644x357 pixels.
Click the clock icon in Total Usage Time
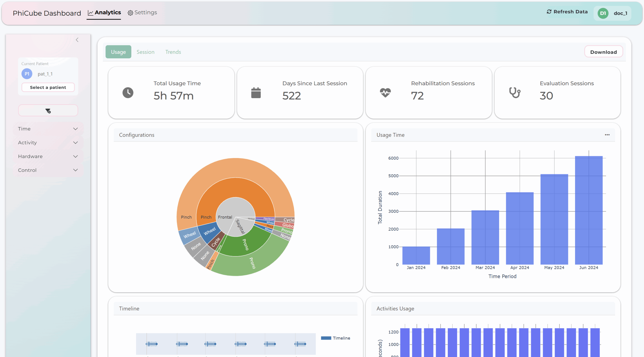click(x=128, y=93)
